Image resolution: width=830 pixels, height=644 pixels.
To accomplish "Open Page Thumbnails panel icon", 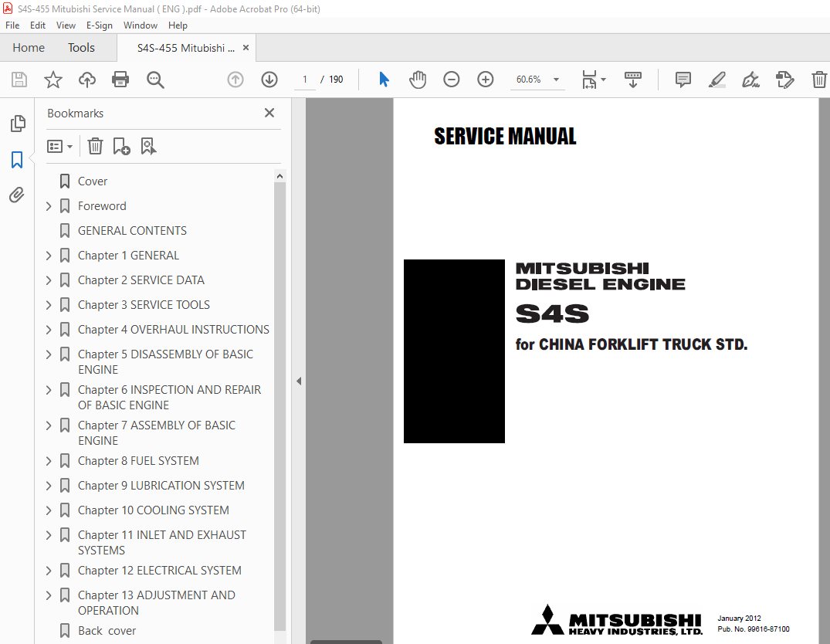I will pyautogui.click(x=18, y=124).
